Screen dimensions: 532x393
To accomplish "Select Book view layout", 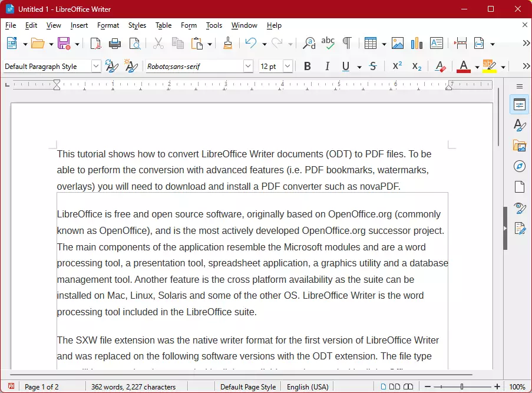I will pos(408,387).
